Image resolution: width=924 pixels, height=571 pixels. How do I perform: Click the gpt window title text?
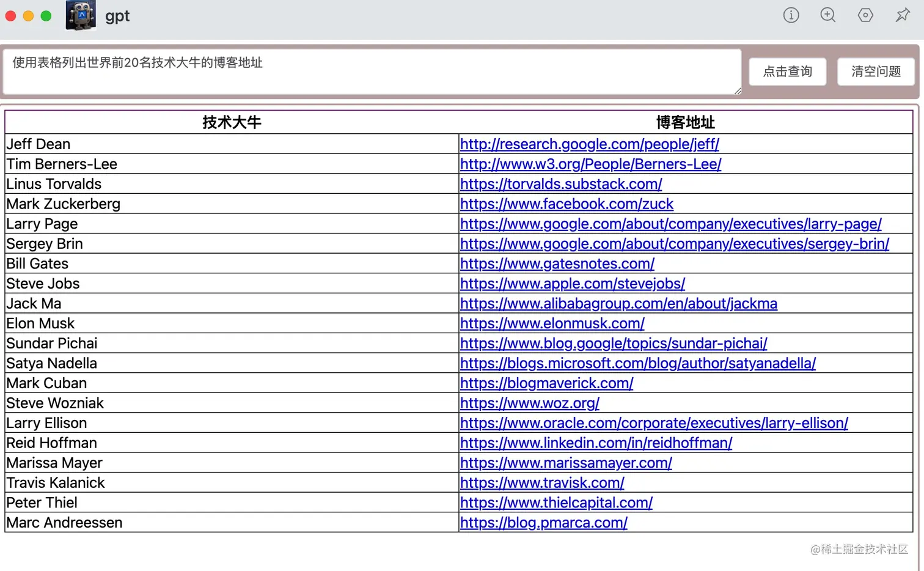tap(117, 17)
